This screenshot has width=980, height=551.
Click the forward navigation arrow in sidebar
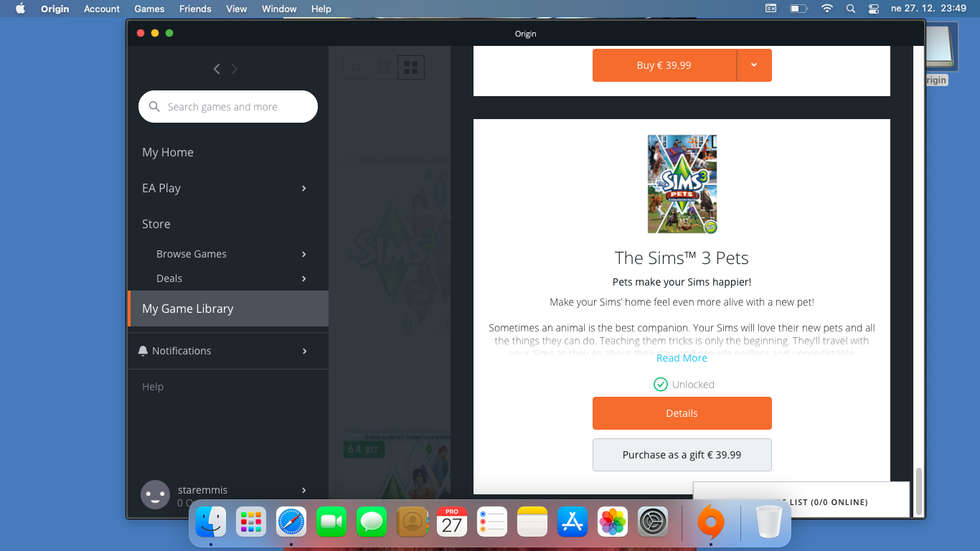point(235,69)
